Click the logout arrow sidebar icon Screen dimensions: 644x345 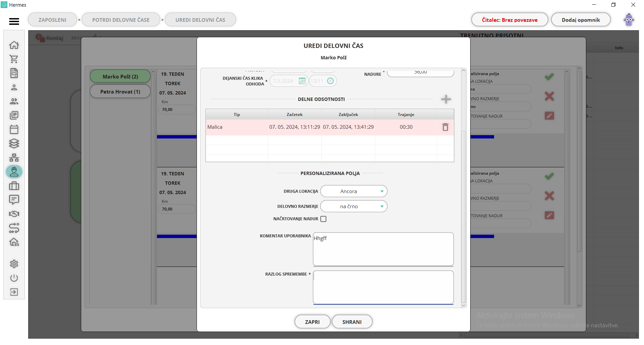14,292
